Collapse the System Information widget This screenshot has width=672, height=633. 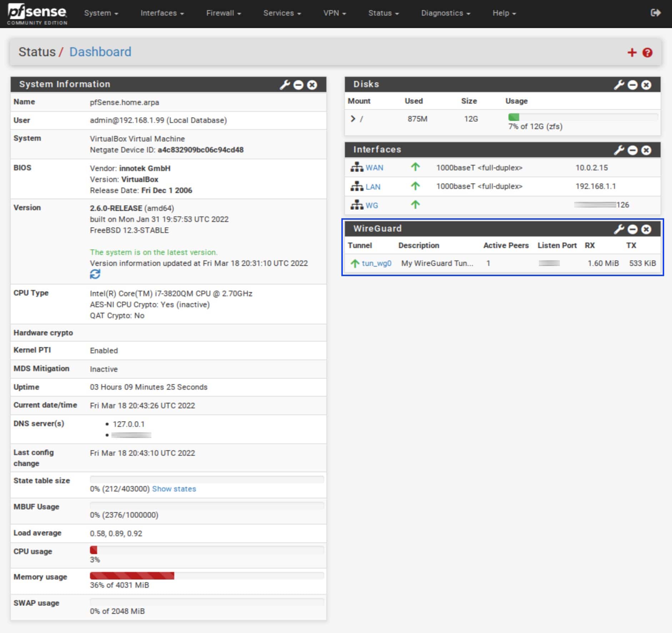point(298,85)
